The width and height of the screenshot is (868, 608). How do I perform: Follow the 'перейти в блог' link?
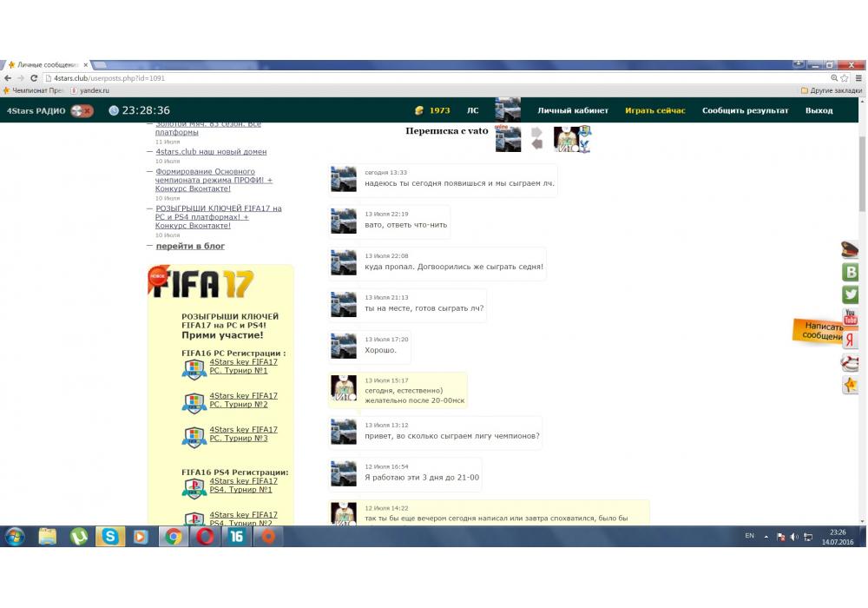[x=190, y=246]
